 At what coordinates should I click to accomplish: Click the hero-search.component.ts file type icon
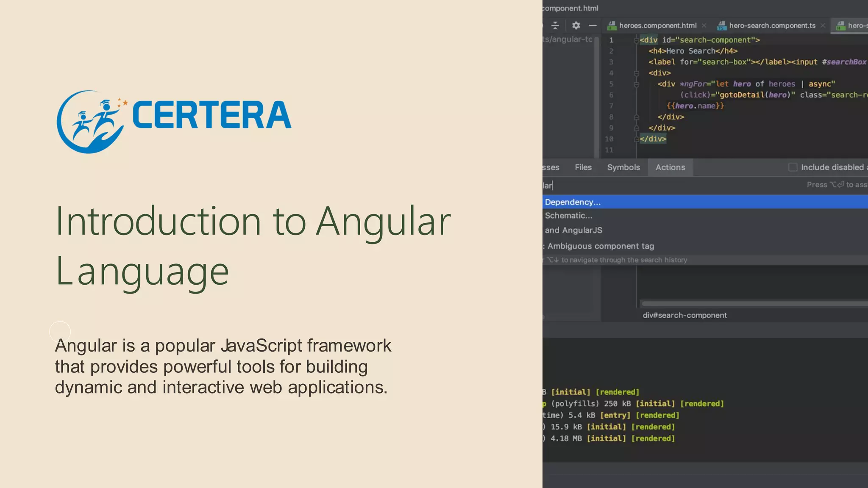click(721, 26)
